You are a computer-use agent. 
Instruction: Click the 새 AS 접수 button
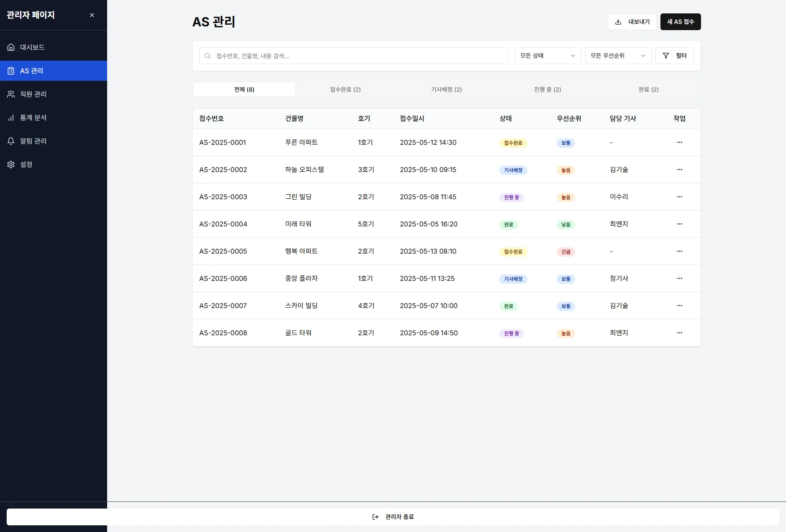pyautogui.click(x=681, y=22)
